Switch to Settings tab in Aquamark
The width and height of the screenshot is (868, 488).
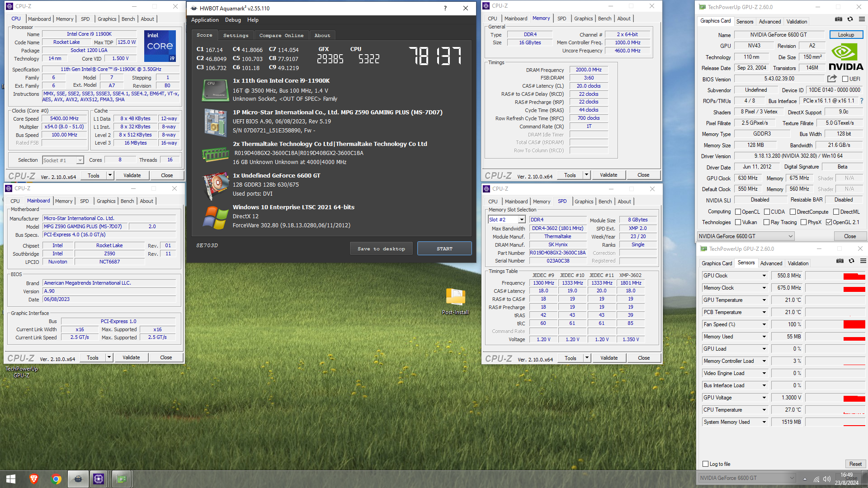pos(236,35)
